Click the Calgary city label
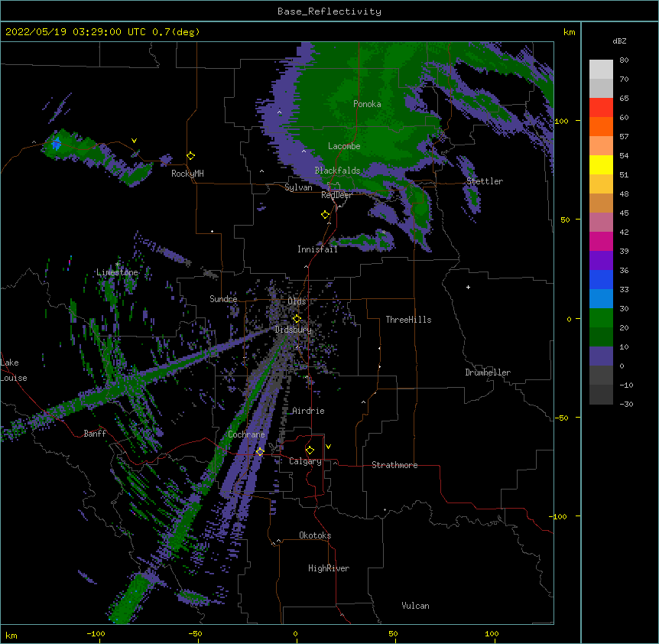659x644 pixels. [x=305, y=461]
